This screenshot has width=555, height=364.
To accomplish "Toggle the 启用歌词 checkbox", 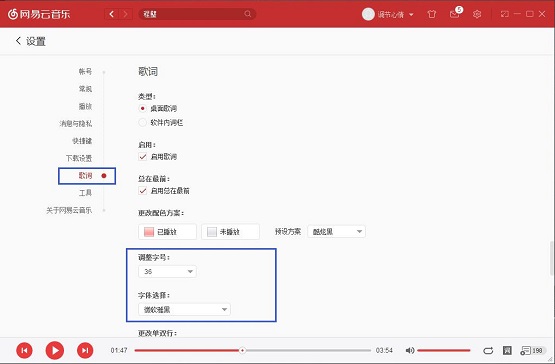I will point(143,157).
